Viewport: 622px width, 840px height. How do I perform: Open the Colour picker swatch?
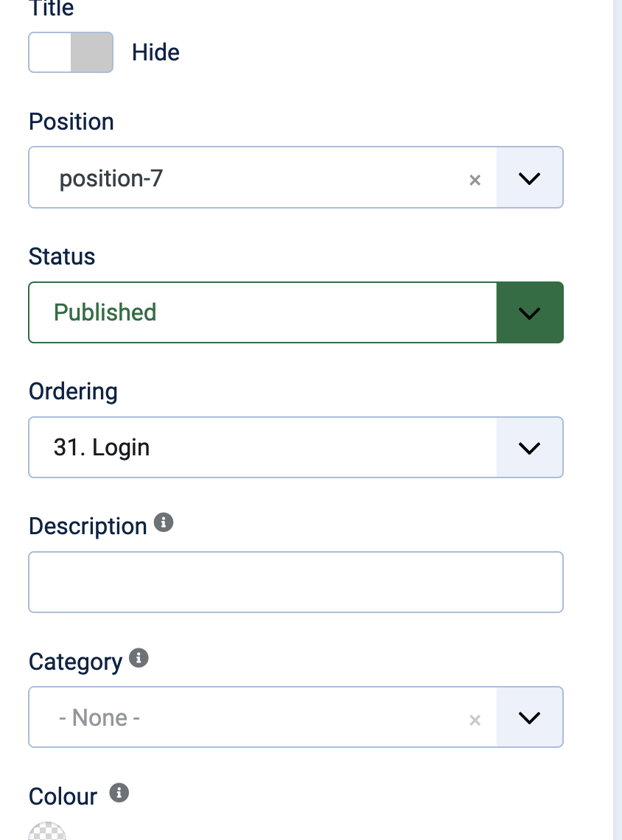47,831
